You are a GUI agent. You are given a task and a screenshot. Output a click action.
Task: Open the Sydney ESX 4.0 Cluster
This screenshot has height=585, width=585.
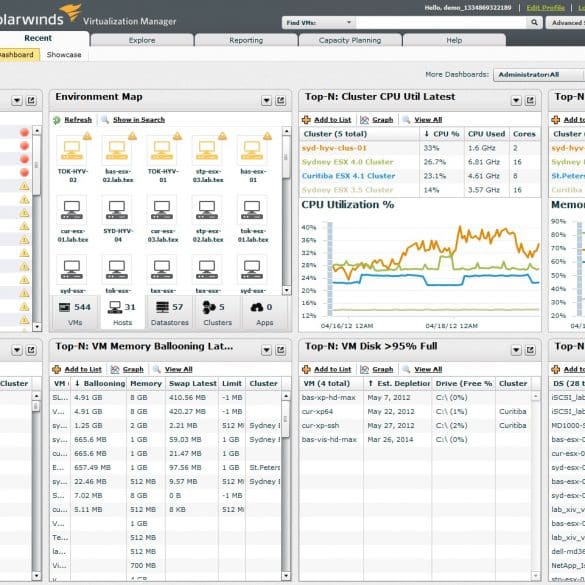pyautogui.click(x=347, y=162)
